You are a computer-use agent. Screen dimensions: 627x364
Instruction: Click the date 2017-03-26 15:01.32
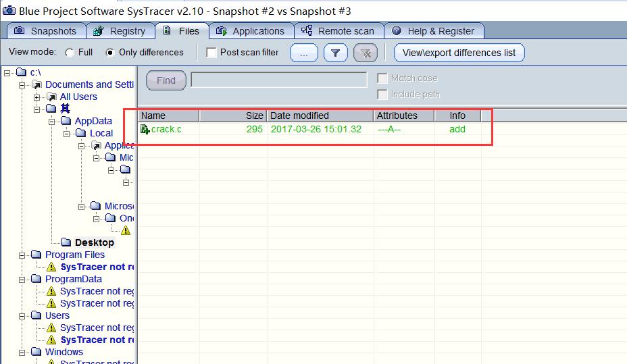click(316, 129)
